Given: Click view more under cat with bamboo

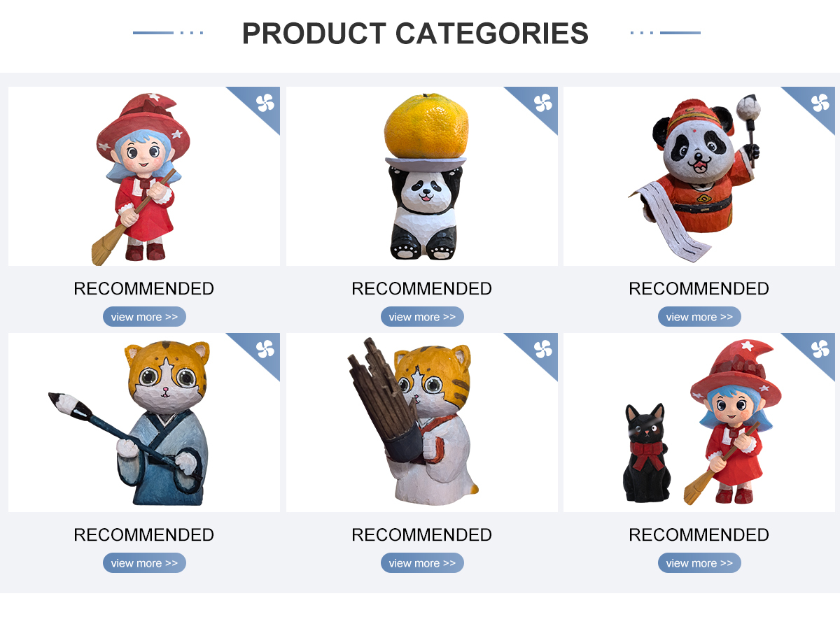Looking at the screenshot, I should pyautogui.click(x=422, y=563).
